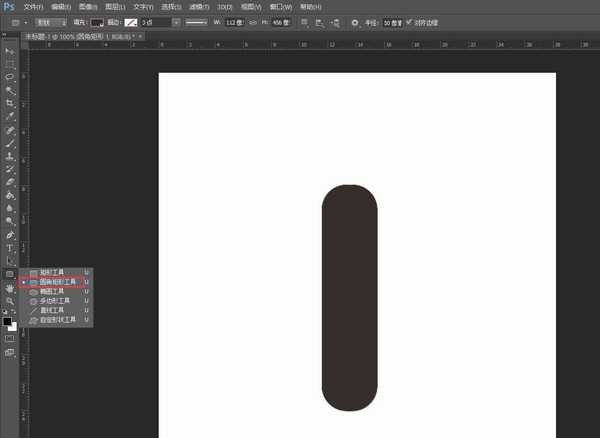Select the Zoom magnifier tool
This screenshot has width=600, height=438.
[x=10, y=300]
